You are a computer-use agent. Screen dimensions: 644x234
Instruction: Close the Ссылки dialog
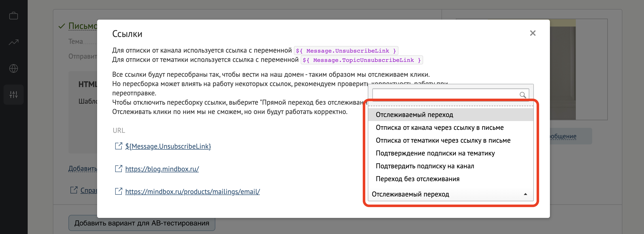coord(533,33)
